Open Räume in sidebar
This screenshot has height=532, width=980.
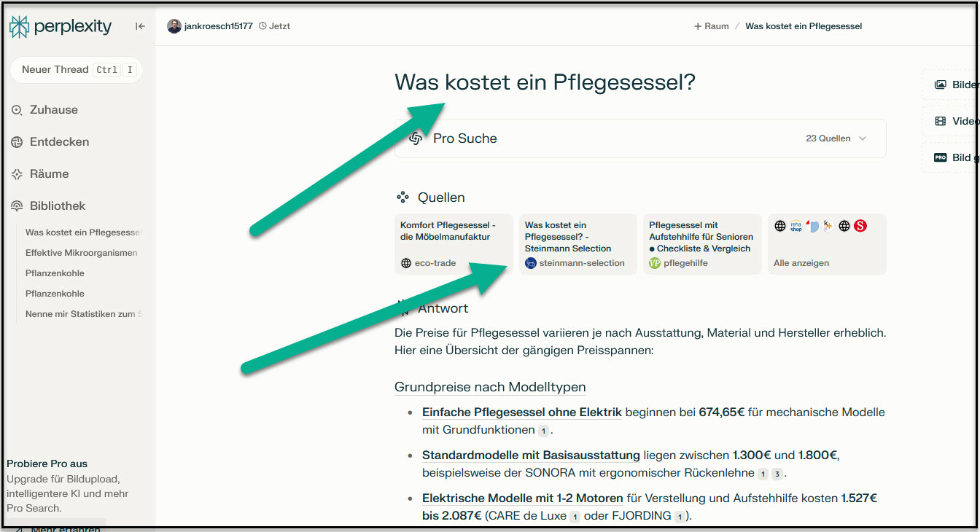coord(39,174)
